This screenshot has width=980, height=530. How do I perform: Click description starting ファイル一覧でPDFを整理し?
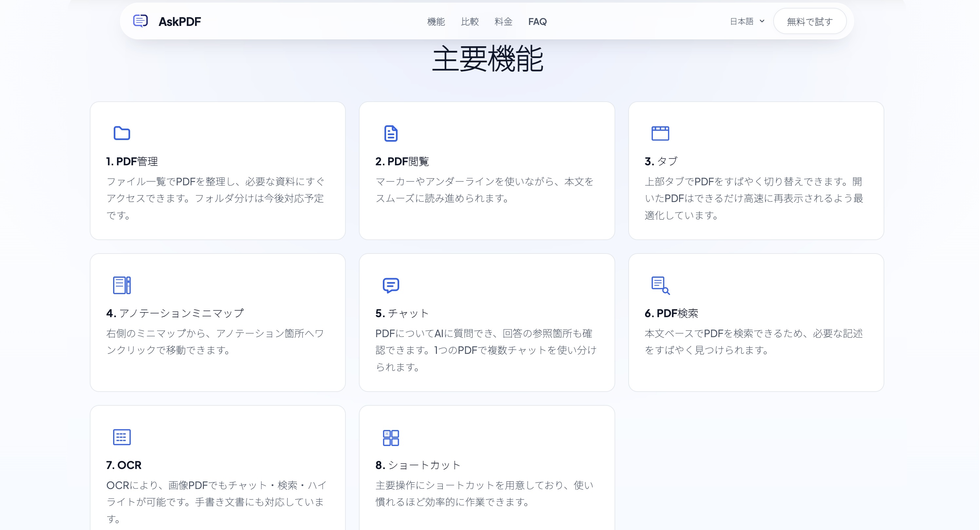pos(215,198)
